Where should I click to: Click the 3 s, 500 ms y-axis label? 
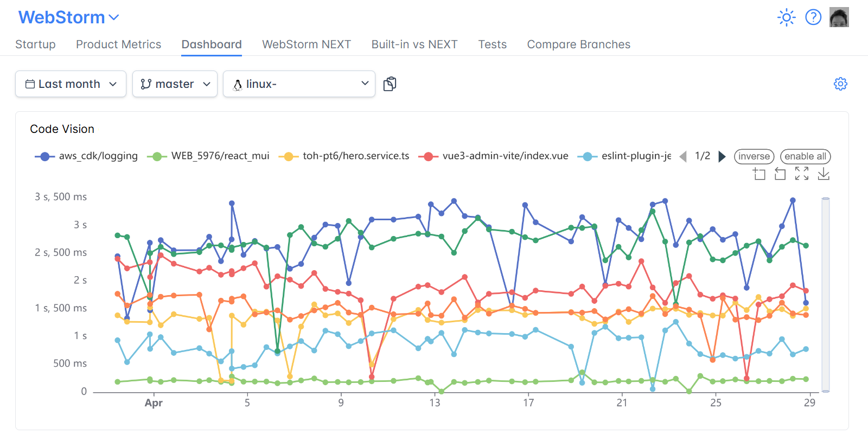[x=61, y=197]
